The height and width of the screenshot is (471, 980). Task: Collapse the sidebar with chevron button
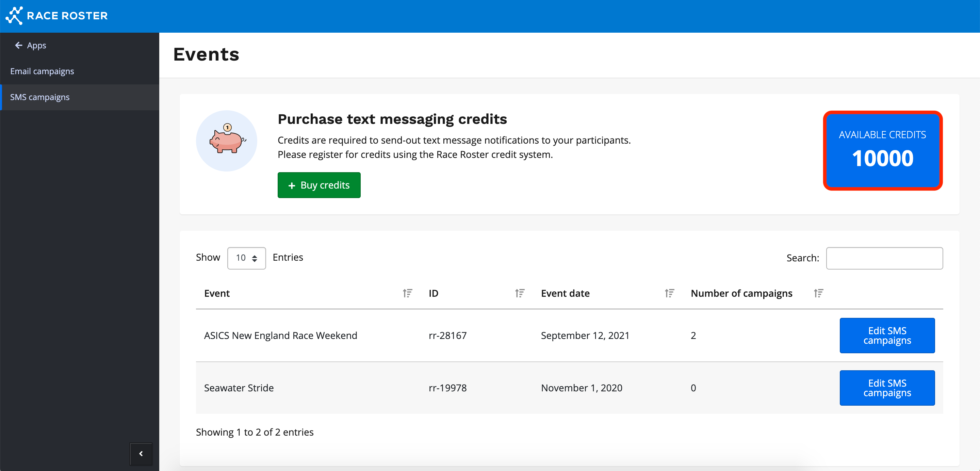pos(141,453)
